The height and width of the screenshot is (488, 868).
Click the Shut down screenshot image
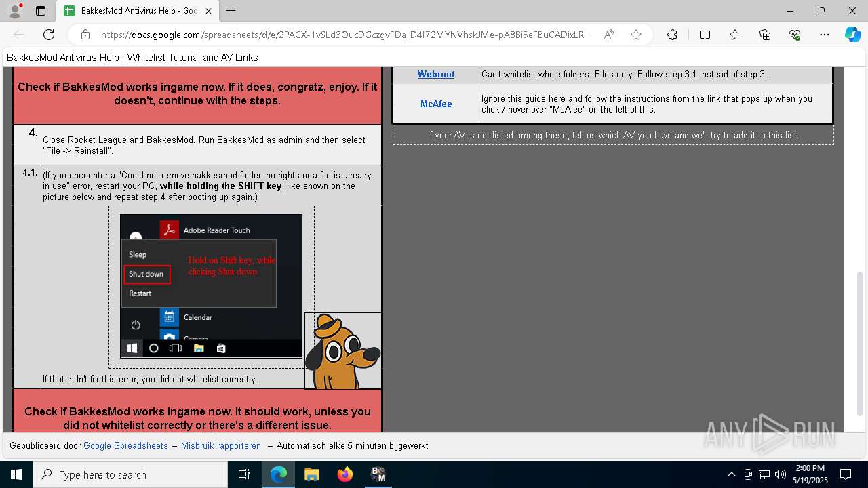pos(211,286)
